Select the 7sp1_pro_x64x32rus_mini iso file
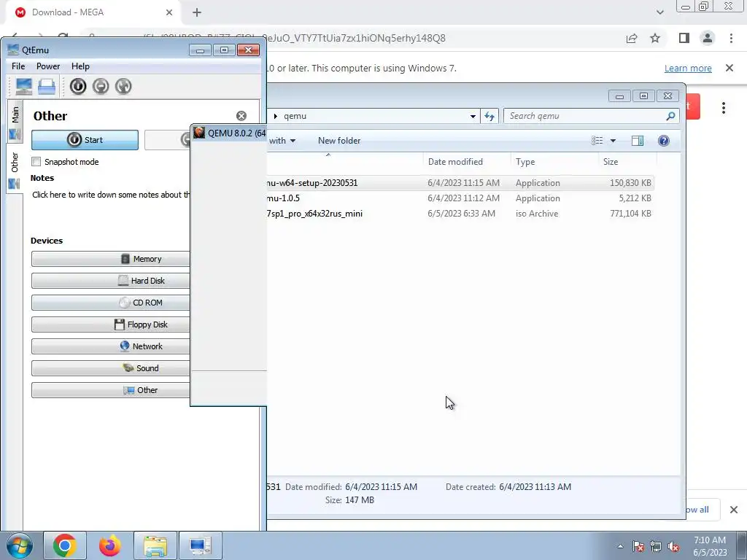747x560 pixels. pos(460,214)
